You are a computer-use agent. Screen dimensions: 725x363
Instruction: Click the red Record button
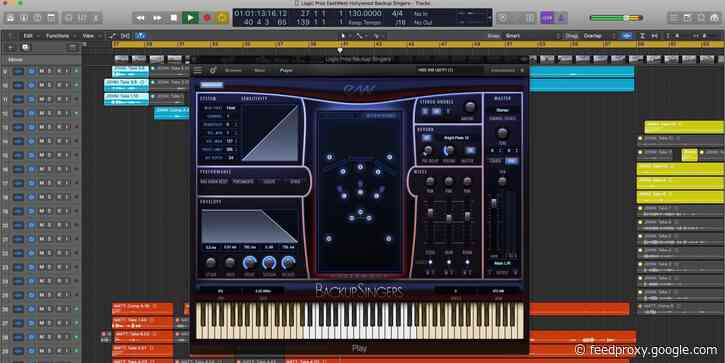pos(207,18)
